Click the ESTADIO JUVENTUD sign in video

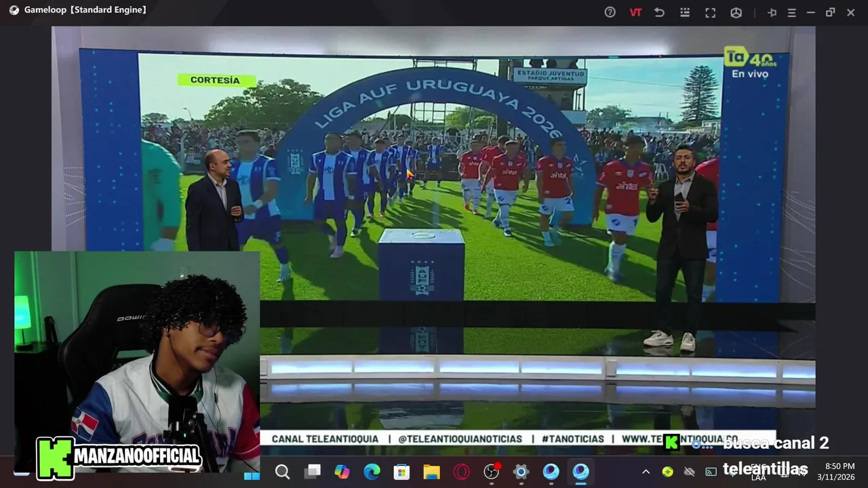(549, 75)
